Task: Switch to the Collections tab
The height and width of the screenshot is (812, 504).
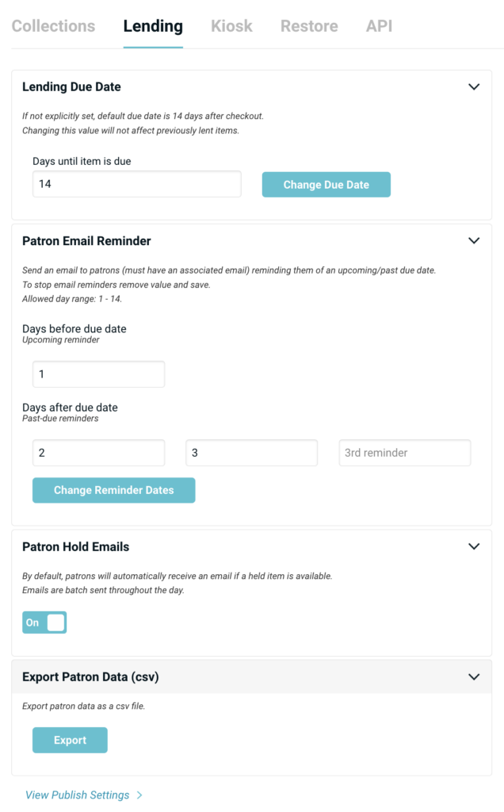Action: click(x=53, y=26)
